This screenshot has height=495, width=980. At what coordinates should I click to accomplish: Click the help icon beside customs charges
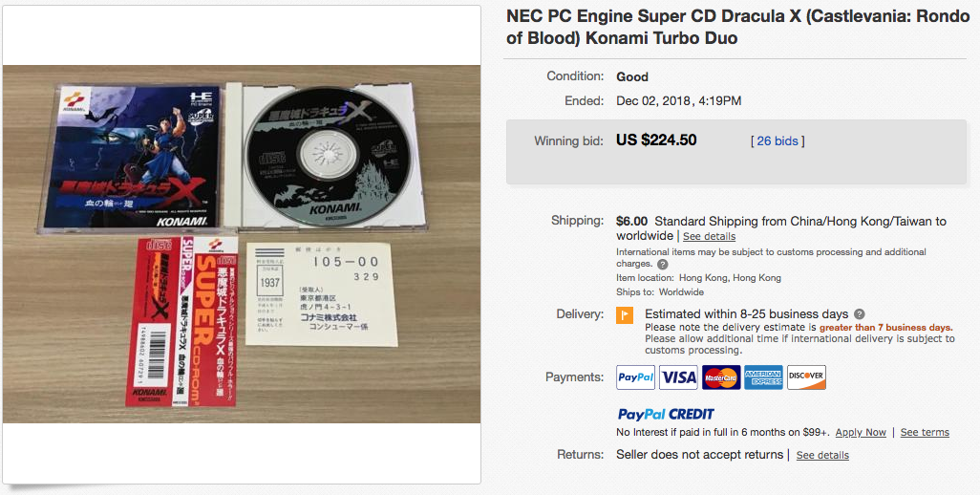[x=663, y=265]
